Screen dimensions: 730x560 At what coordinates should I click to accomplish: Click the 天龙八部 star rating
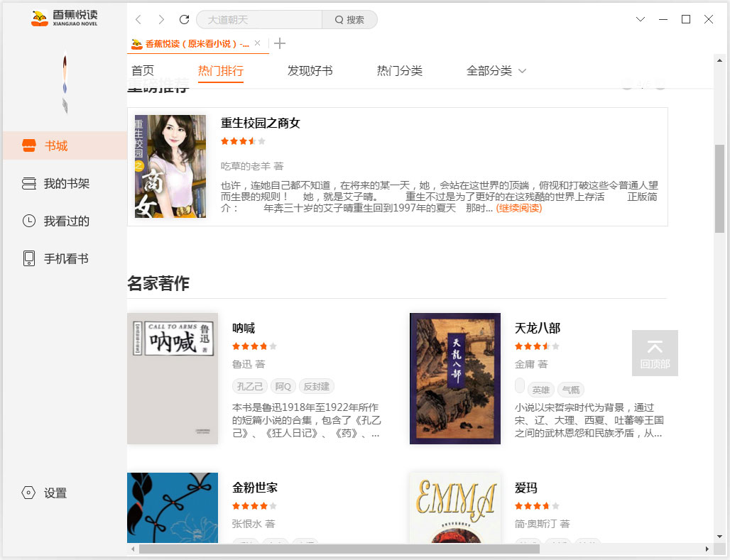pyautogui.click(x=537, y=346)
